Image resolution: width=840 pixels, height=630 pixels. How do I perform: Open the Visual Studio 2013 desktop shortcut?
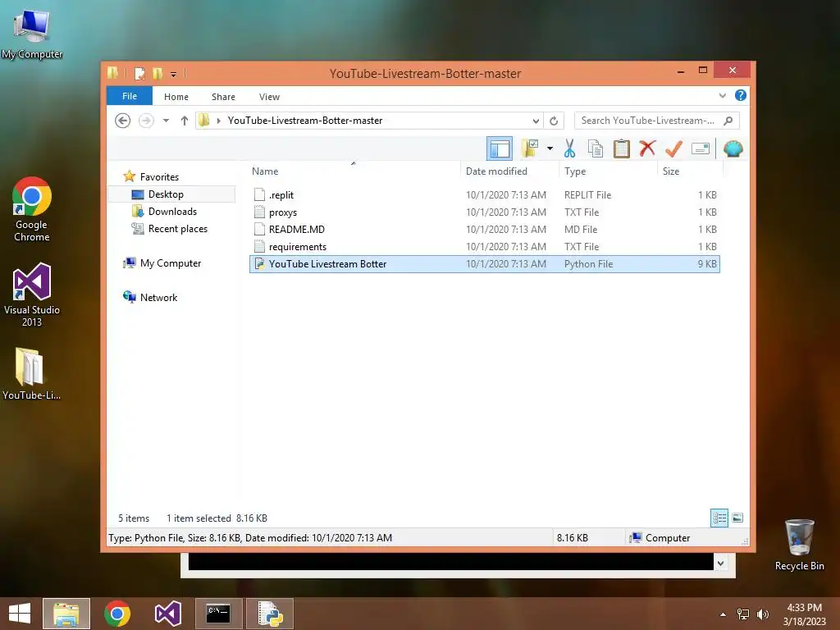coord(32,294)
